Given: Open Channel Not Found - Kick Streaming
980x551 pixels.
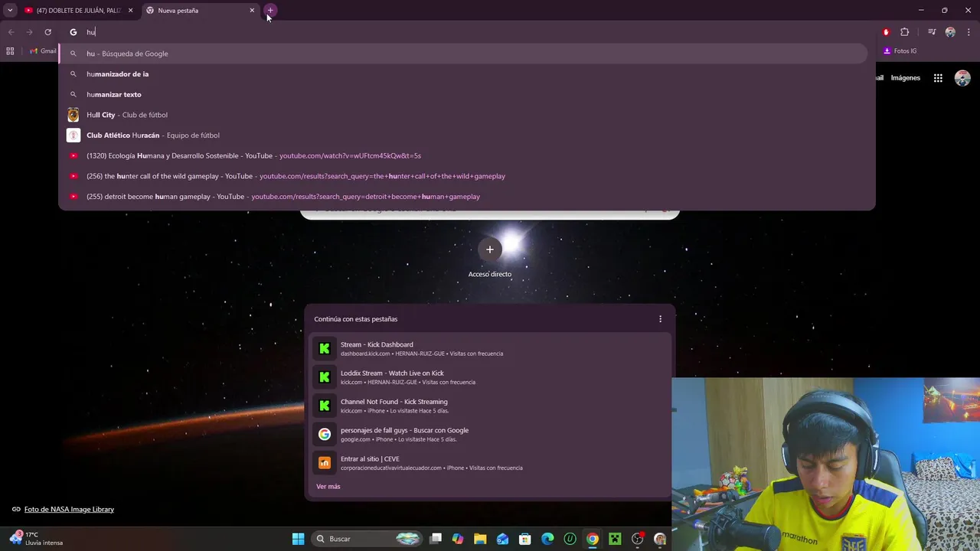Looking at the screenshot, I should [490, 406].
